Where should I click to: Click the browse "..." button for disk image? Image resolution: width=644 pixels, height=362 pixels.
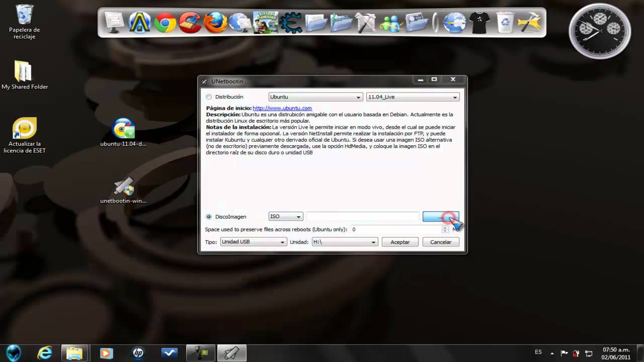(x=441, y=217)
